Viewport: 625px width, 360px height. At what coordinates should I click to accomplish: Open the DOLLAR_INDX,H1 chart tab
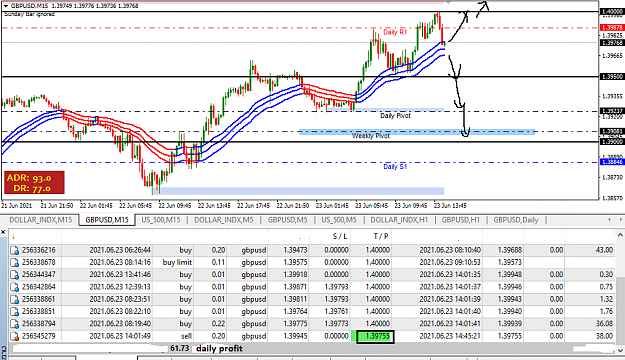coord(399,220)
